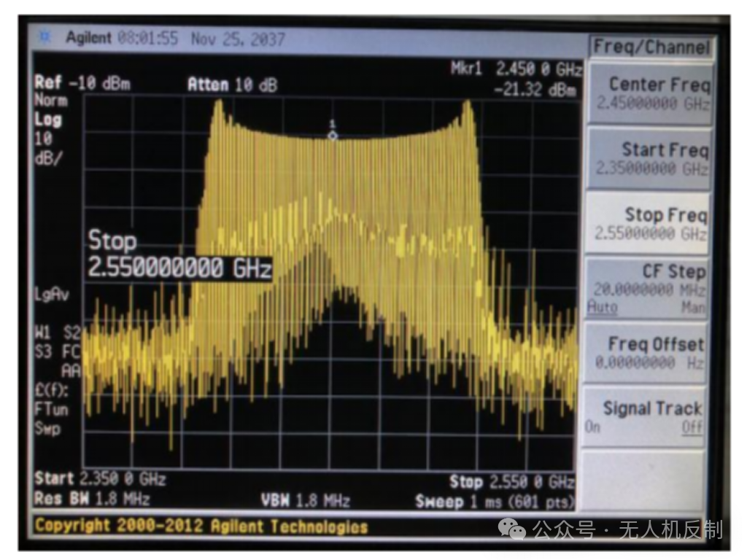Click marker 1 diamond on trace
747x560 pixels.
tap(333, 136)
